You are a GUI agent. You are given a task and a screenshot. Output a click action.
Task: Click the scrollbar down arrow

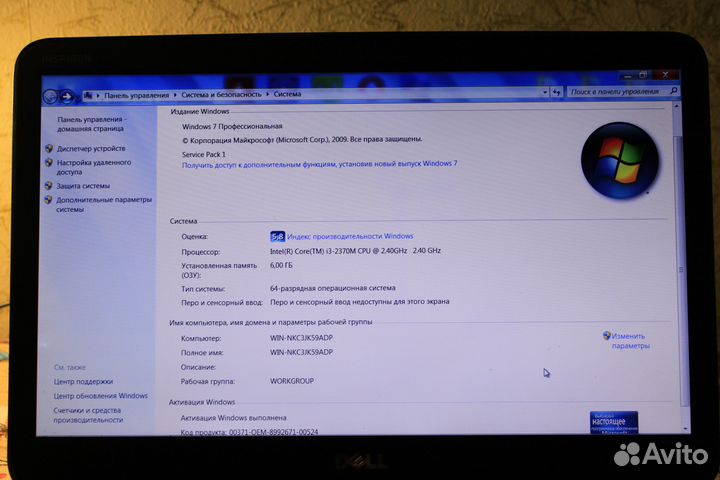pyautogui.click(x=686, y=428)
